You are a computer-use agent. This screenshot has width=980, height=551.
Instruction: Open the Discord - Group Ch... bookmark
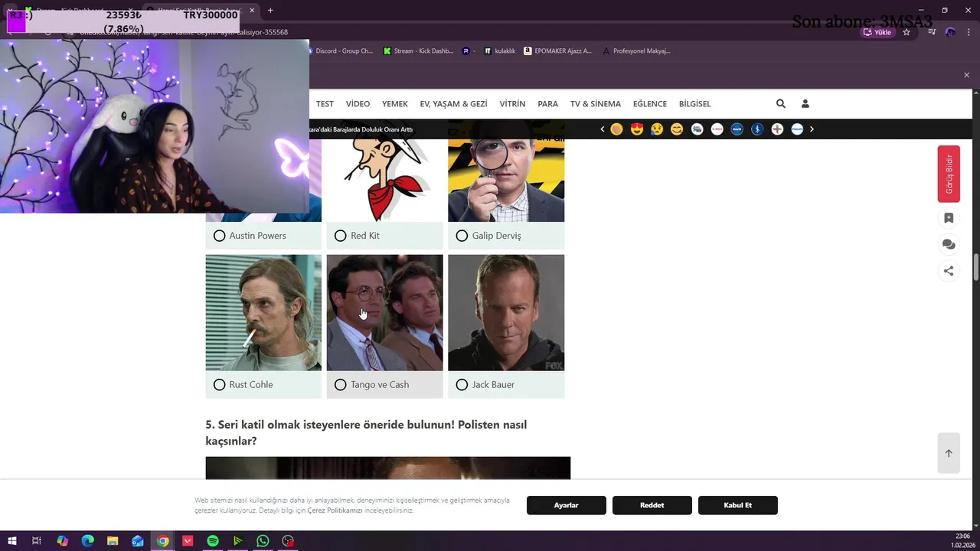tap(340, 51)
